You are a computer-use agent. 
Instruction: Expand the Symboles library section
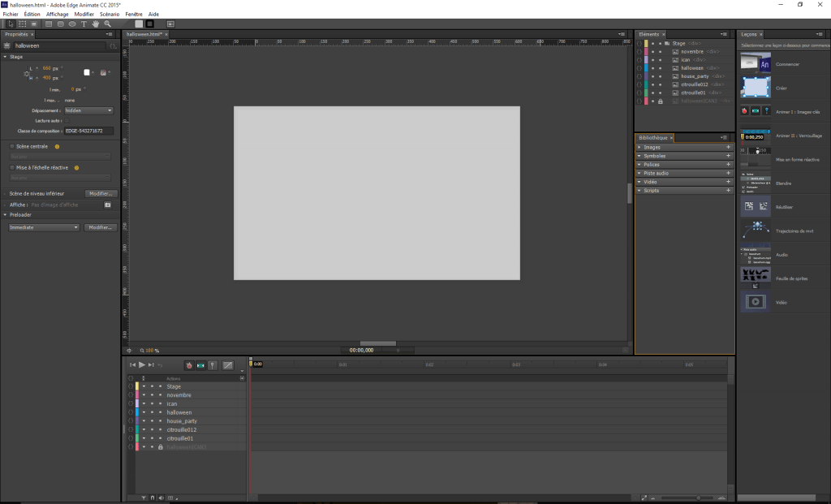[639, 157]
